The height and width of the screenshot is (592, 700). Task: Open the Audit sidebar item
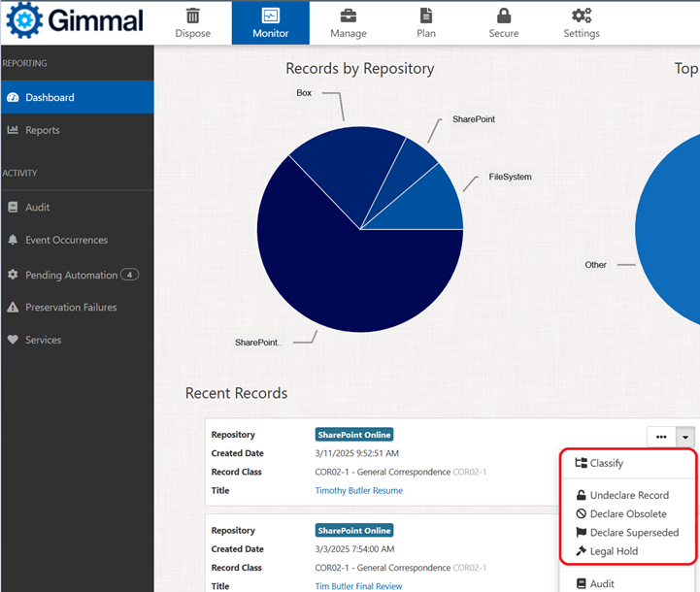(37, 207)
